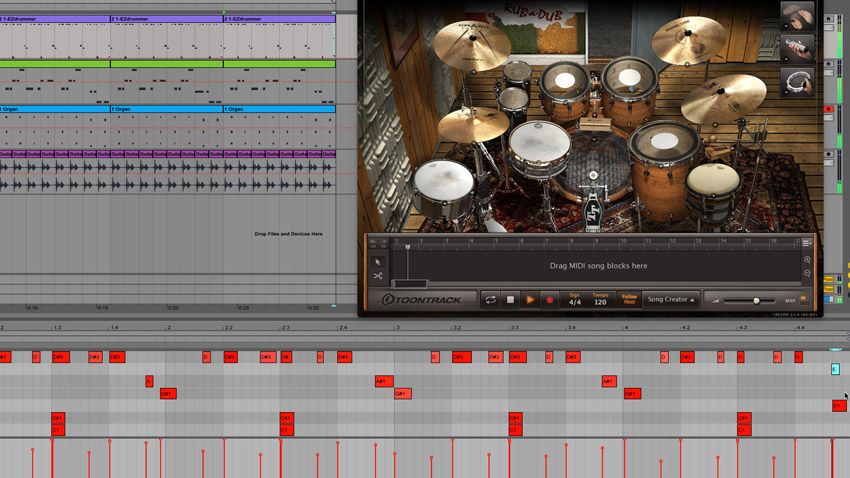Click the hand clap percussion thumbnail
The image size is (850, 478).
[x=796, y=17]
